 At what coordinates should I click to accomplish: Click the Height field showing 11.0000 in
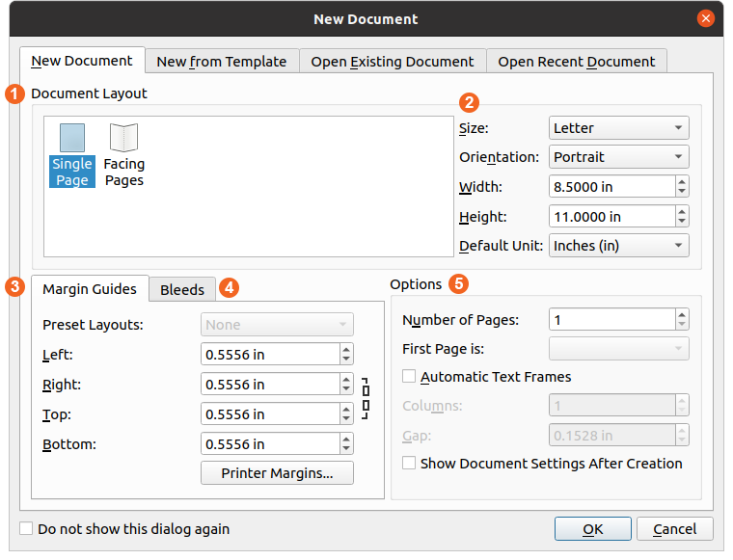[612, 217]
